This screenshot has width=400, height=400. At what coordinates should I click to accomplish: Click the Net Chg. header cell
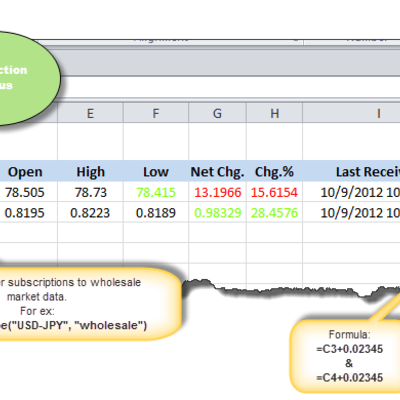217,172
